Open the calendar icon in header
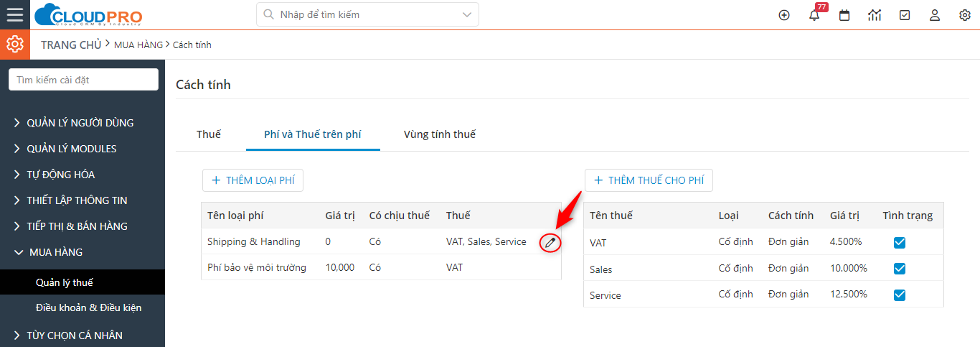Viewport: 980px width, 347px height. point(844,15)
